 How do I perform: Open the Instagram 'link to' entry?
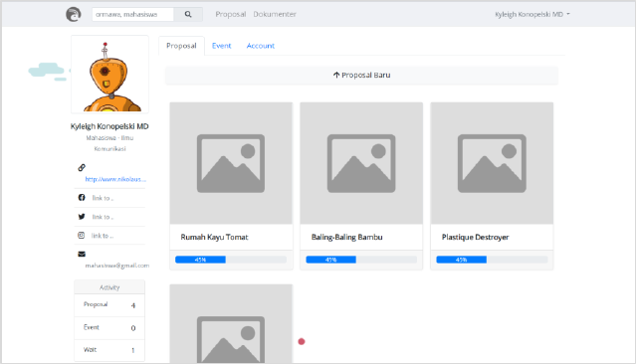[103, 236]
